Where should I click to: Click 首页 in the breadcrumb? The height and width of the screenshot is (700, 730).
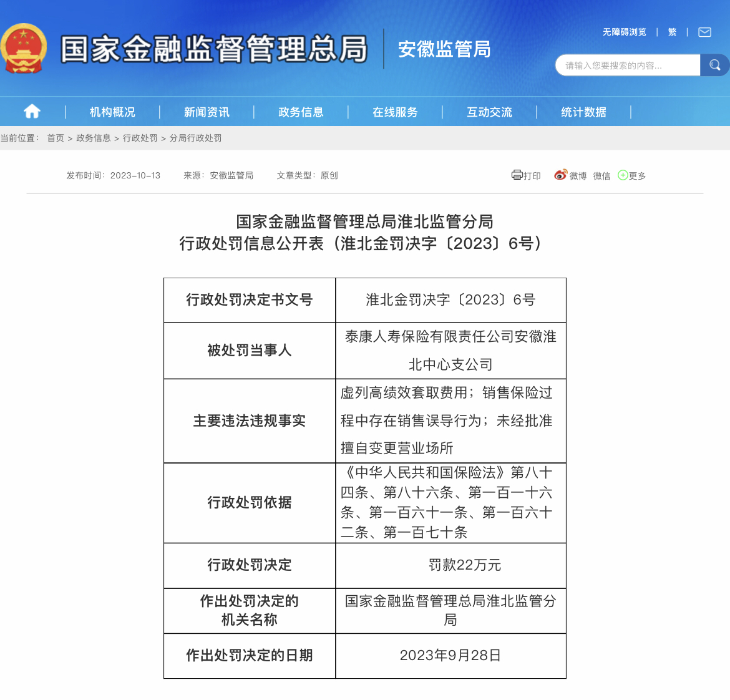pyautogui.click(x=56, y=138)
